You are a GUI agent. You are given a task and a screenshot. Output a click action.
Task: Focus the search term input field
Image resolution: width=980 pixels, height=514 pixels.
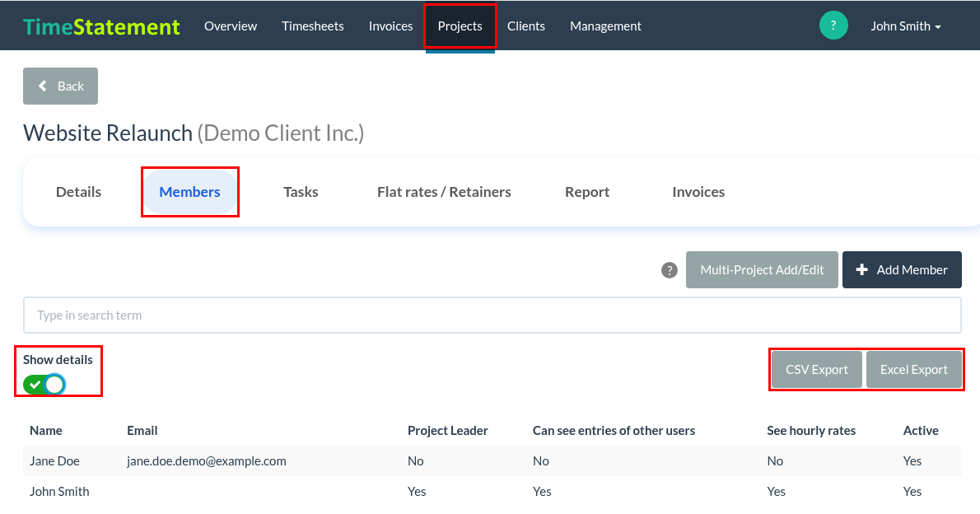click(x=492, y=315)
